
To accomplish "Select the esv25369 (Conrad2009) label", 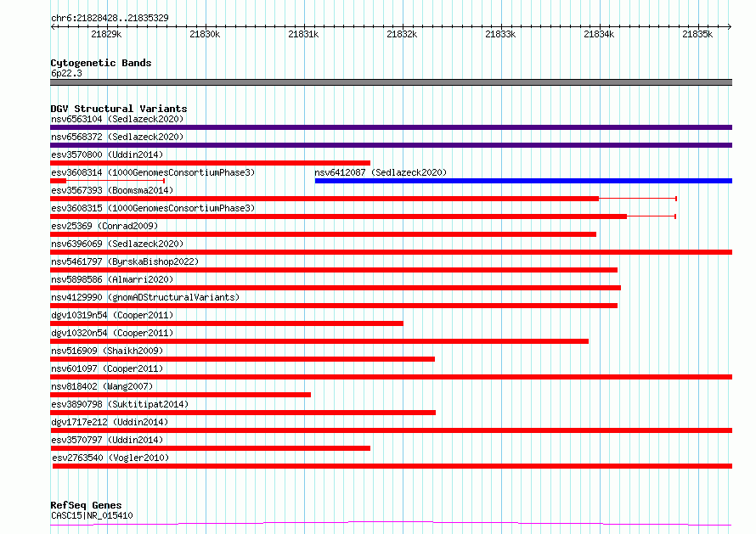I will point(104,226).
